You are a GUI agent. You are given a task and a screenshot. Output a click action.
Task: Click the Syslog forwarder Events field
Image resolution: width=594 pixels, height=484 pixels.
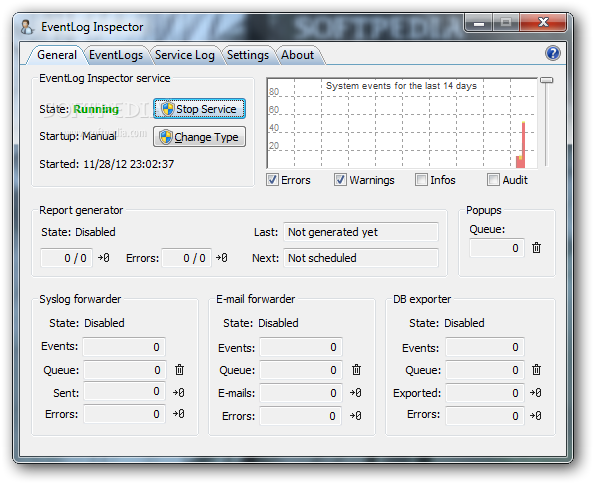(x=124, y=347)
